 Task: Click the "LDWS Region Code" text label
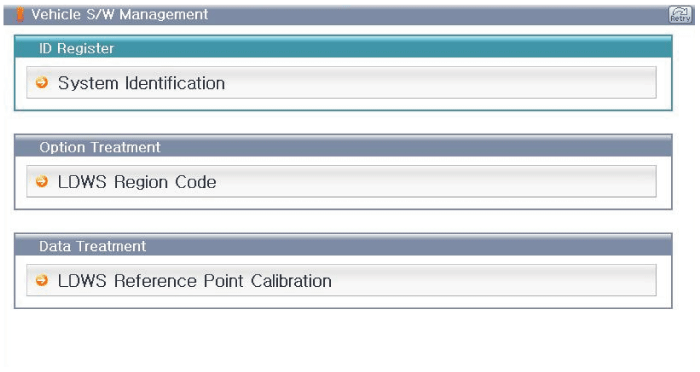click(x=137, y=182)
